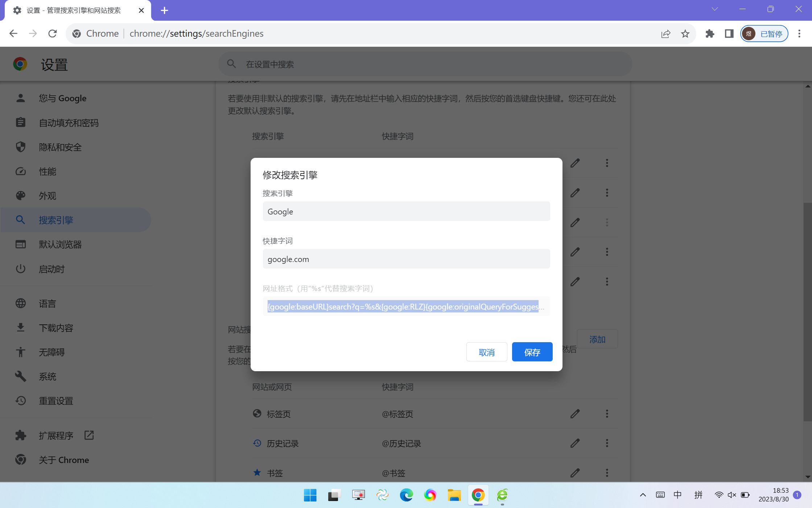Open 语言 in the sidebar
The image size is (812, 508).
(x=76, y=303)
